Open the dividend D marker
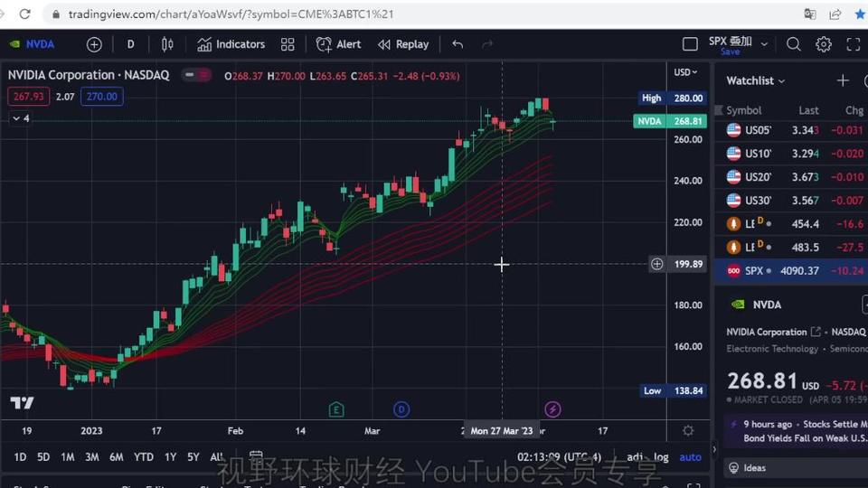Image resolution: width=868 pixels, height=488 pixels. (401, 409)
